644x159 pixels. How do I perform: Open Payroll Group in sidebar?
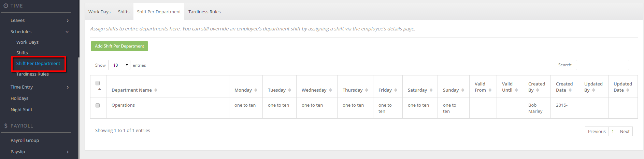[25, 141]
